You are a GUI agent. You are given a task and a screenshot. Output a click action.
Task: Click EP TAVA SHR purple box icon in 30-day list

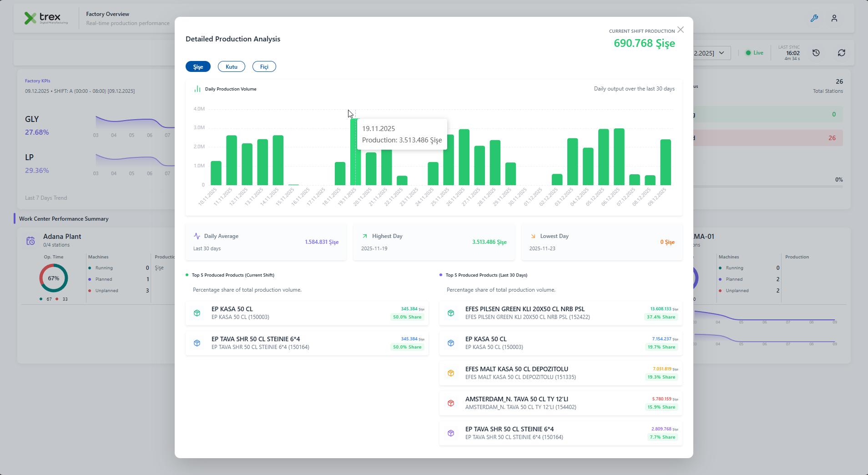tap(451, 433)
